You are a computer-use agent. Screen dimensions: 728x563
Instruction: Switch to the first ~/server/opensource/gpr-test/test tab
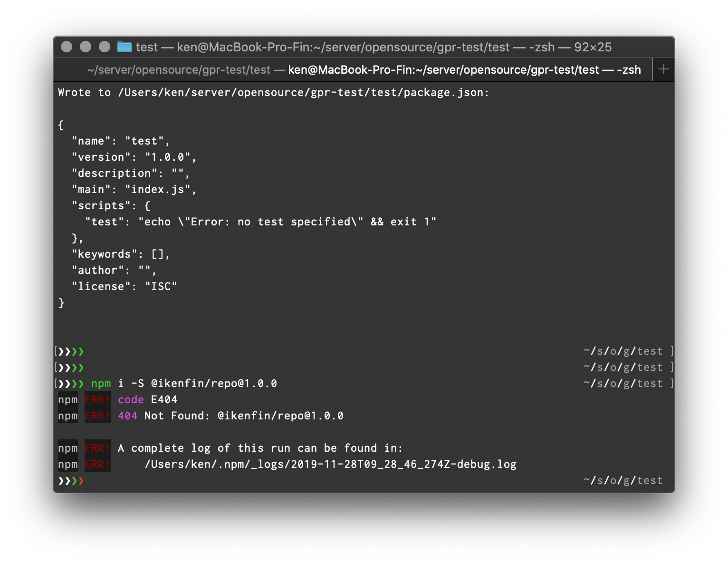tap(179, 70)
